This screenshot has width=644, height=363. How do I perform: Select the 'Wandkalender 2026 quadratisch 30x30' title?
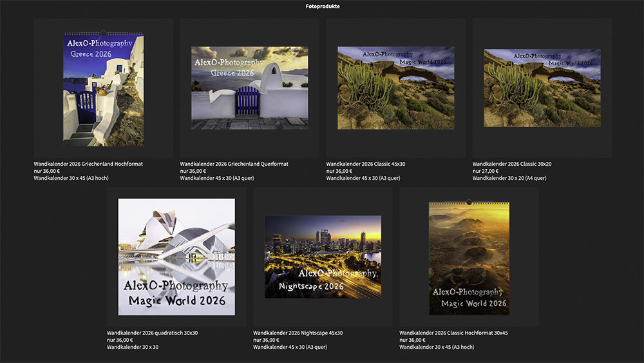point(152,333)
